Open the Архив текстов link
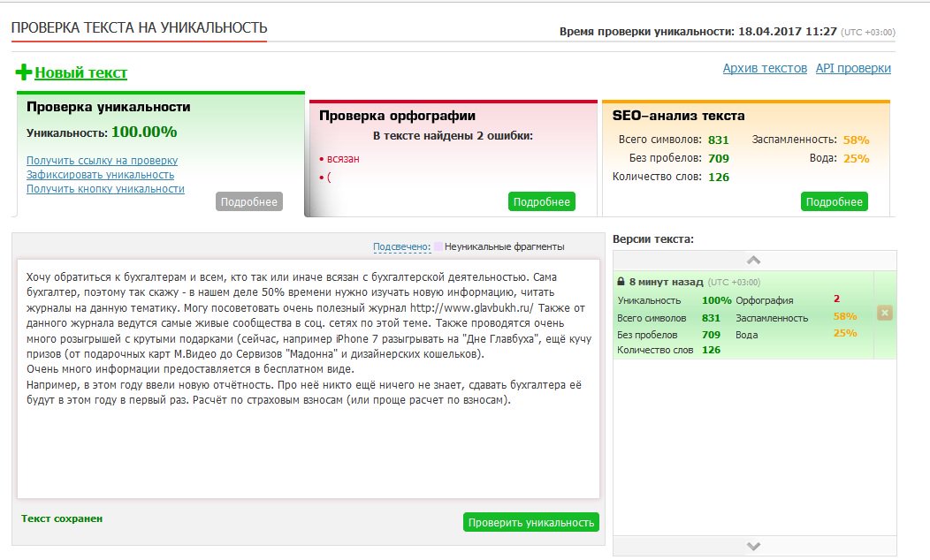Screen dimensions: 930x560 (765, 68)
